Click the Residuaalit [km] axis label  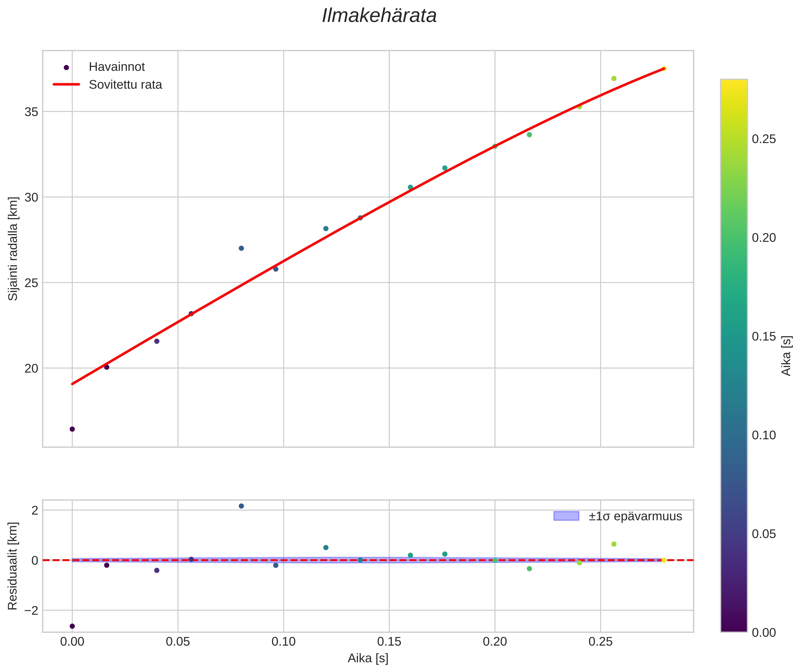[x=13, y=566]
